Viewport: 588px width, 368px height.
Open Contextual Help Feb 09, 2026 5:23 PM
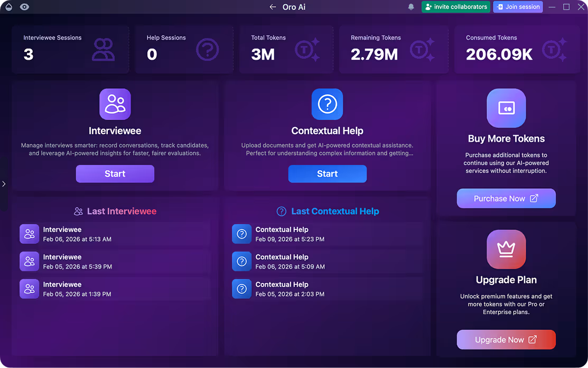point(327,234)
